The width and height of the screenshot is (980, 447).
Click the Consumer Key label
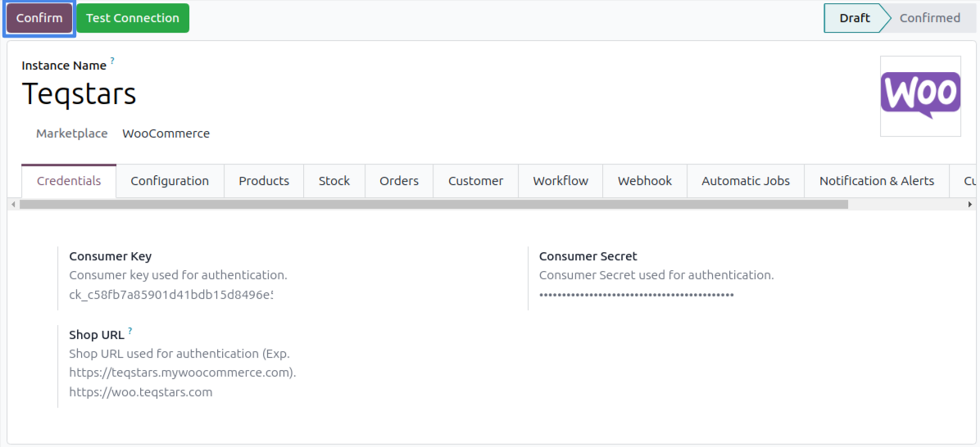[x=111, y=256]
